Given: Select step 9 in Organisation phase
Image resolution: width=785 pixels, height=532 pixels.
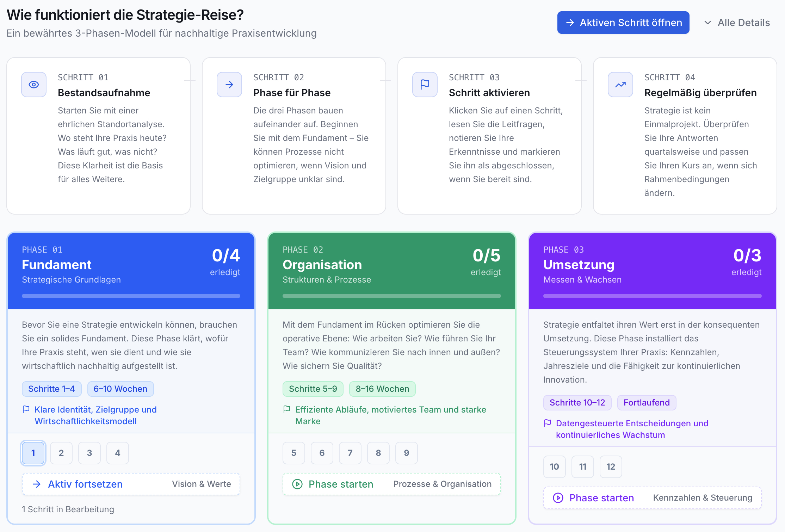Looking at the screenshot, I should 407,453.
